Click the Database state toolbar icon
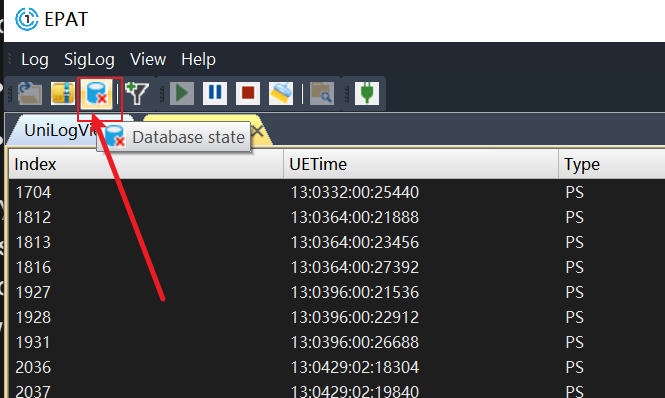 pos(97,93)
